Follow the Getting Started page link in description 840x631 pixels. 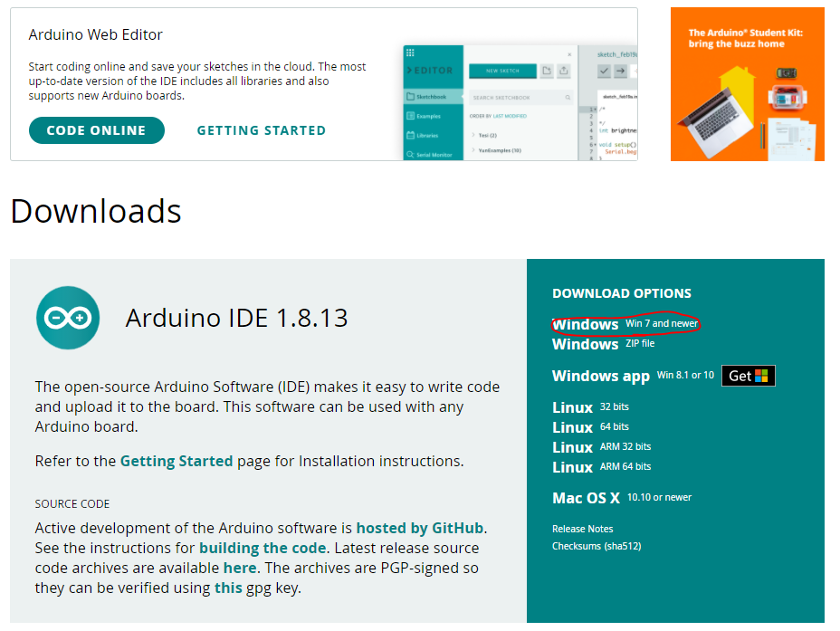[x=177, y=461]
